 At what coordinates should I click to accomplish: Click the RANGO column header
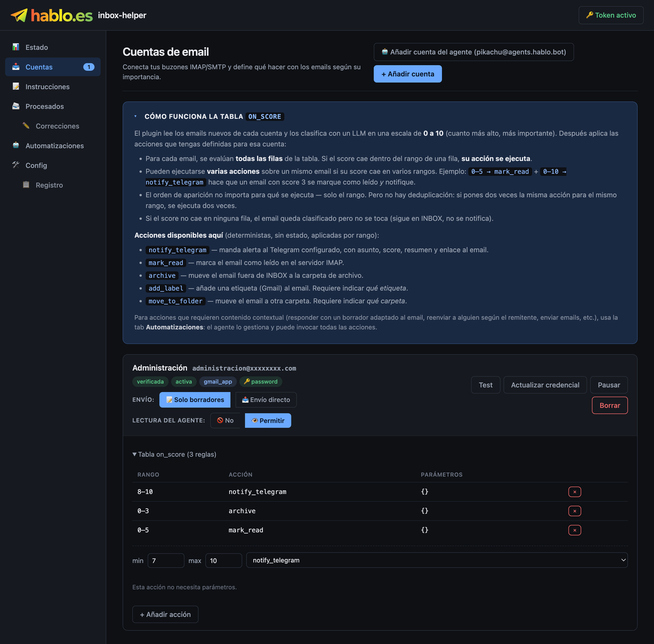(148, 475)
